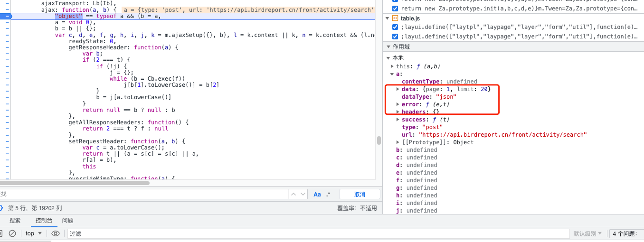Switch to the 搜索 tab
Screen dimensions: 644x242
point(15,221)
